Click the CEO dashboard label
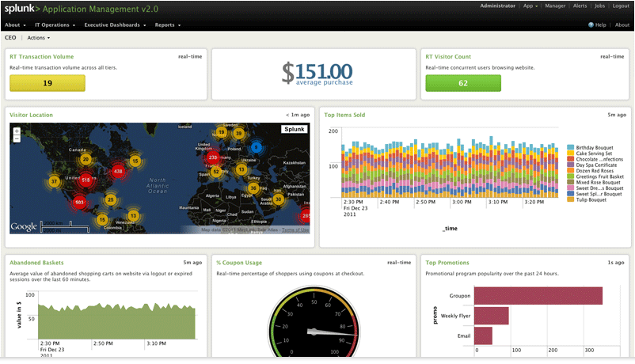Screen dimensions: 635x364 [x=10, y=38]
